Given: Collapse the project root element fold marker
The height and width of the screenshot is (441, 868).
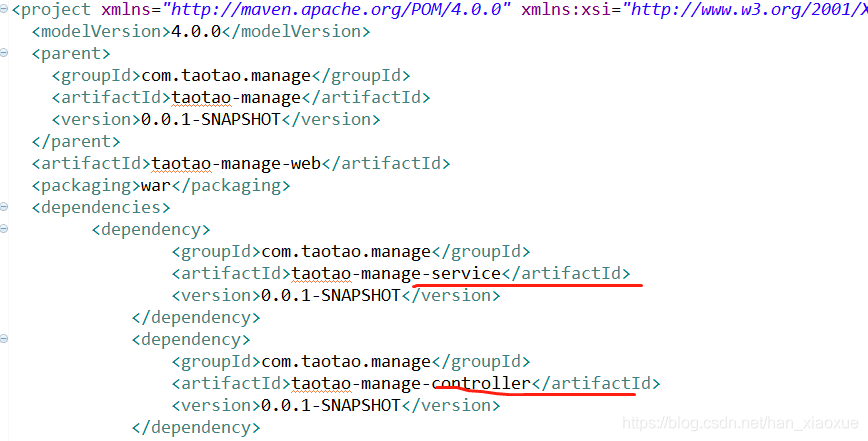Looking at the screenshot, I should [x=4, y=9].
